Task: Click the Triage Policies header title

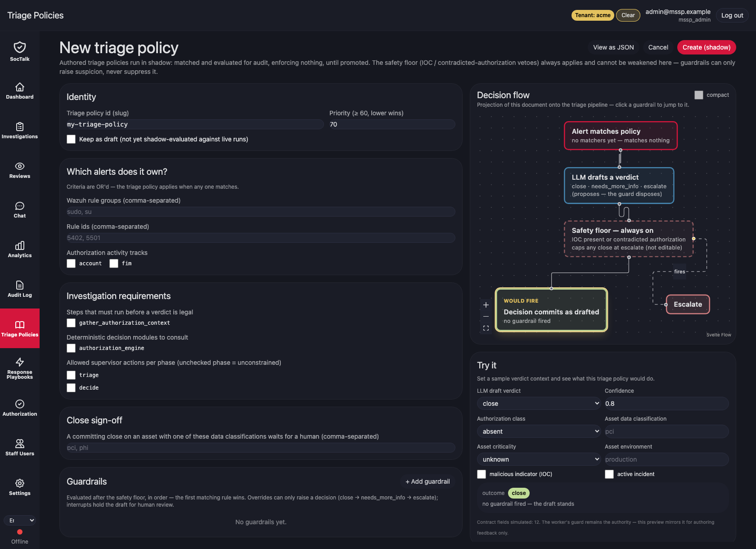Action: (x=36, y=15)
